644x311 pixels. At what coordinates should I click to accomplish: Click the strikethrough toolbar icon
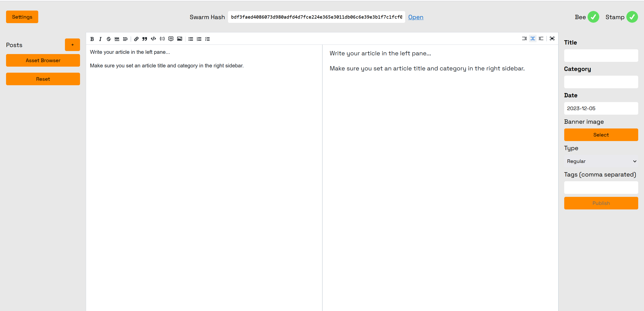(108, 39)
